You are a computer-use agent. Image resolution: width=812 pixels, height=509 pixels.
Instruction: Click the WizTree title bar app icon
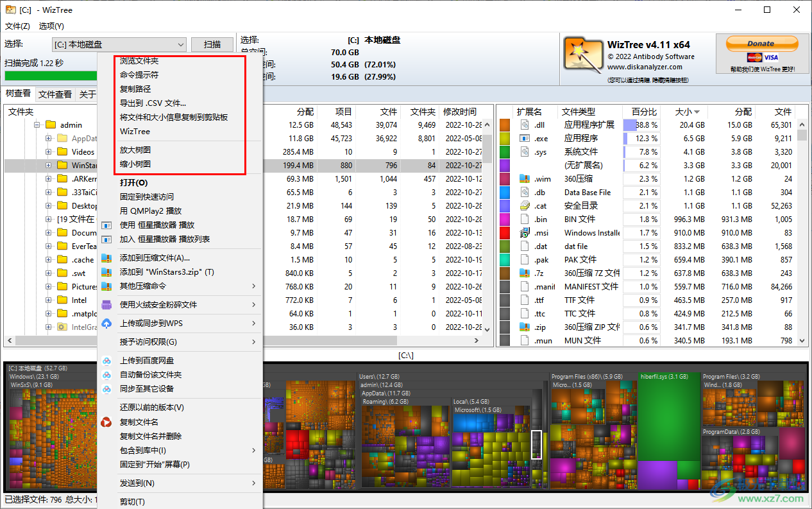[10, 10]
